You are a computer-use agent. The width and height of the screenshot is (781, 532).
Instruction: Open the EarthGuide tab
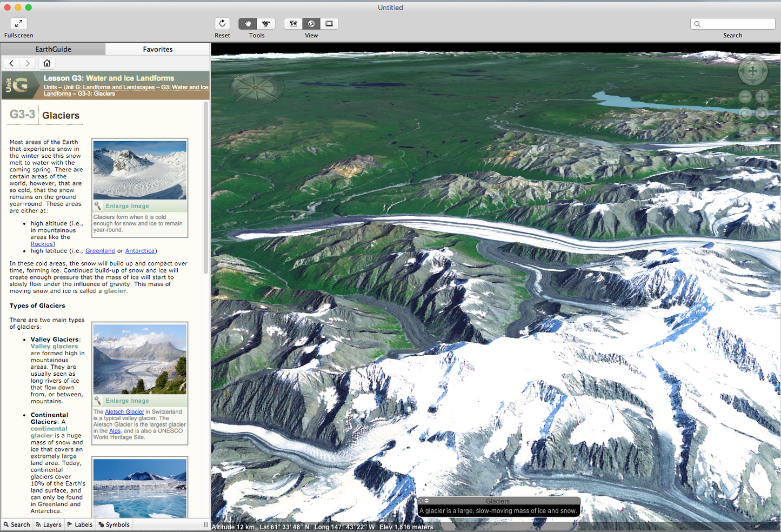[53, 49]
